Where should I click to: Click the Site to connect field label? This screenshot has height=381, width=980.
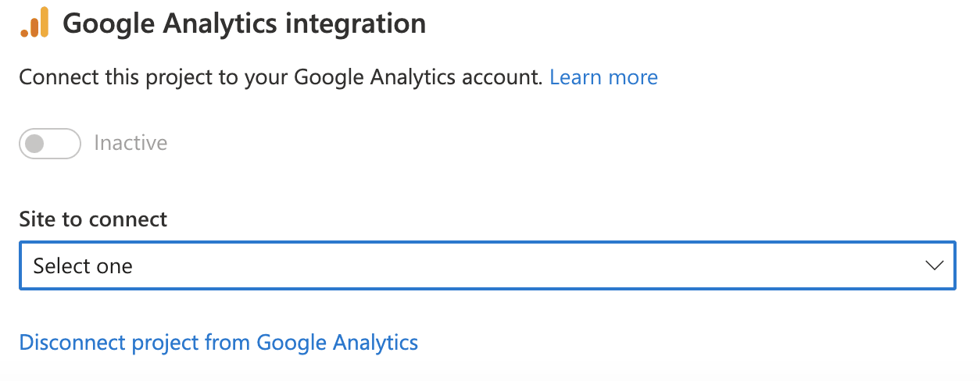click(x=93, y=219)
